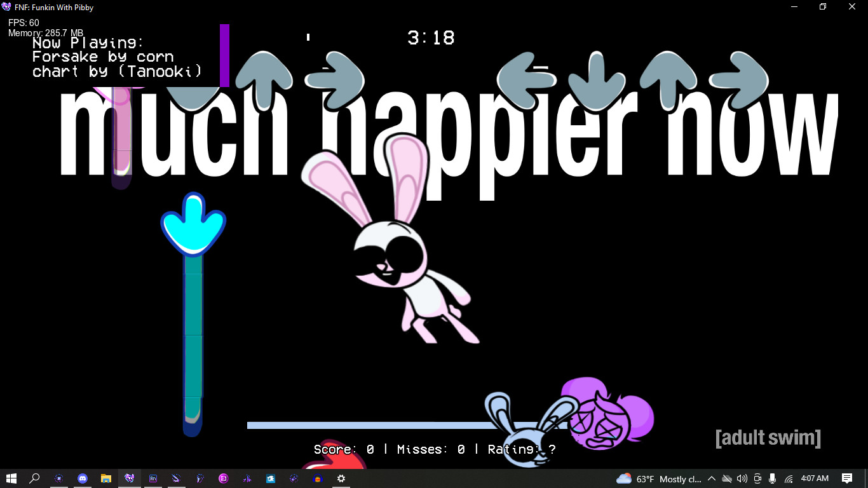Mute audio via the speaker tray icon
This screenshot has height=488, width=868.
(x=742, y=479)
